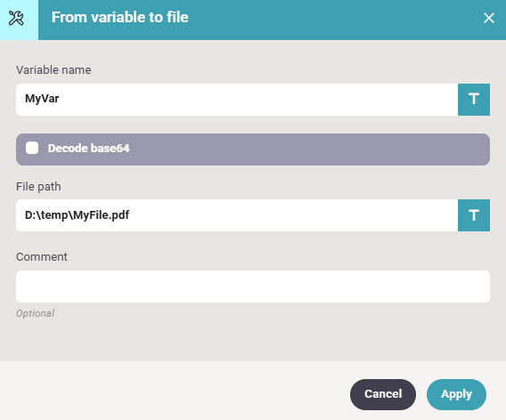506x420 pixels.
Task: Click the Decode base64 label text
Action: (89, 149)
